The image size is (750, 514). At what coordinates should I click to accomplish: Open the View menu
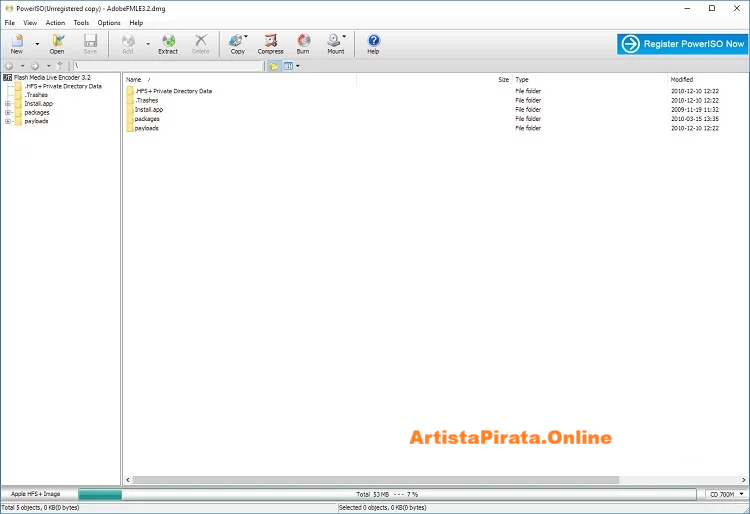[30, 22]
